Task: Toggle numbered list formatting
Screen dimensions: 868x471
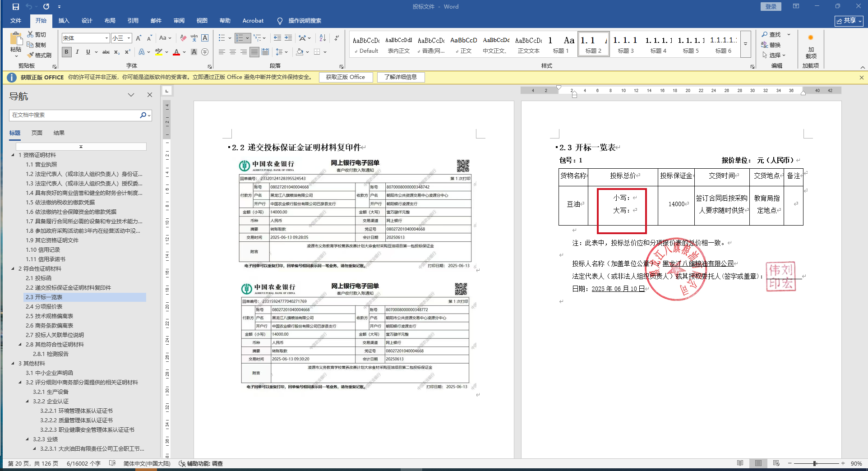Action: (240, 38)
